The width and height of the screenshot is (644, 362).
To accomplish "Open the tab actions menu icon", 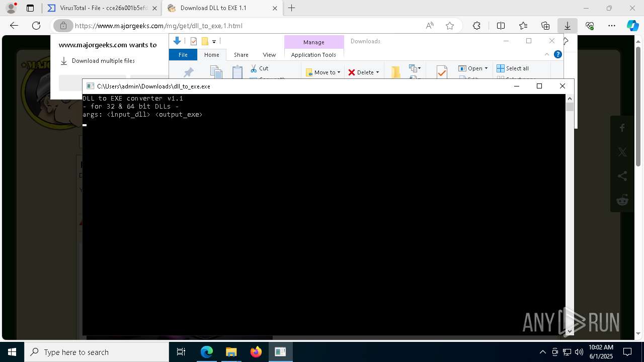I will 30,8.
